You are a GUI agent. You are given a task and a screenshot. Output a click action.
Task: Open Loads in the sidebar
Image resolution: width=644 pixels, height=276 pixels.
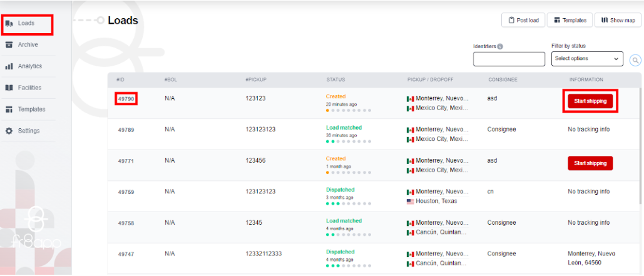tap(26, 23)
